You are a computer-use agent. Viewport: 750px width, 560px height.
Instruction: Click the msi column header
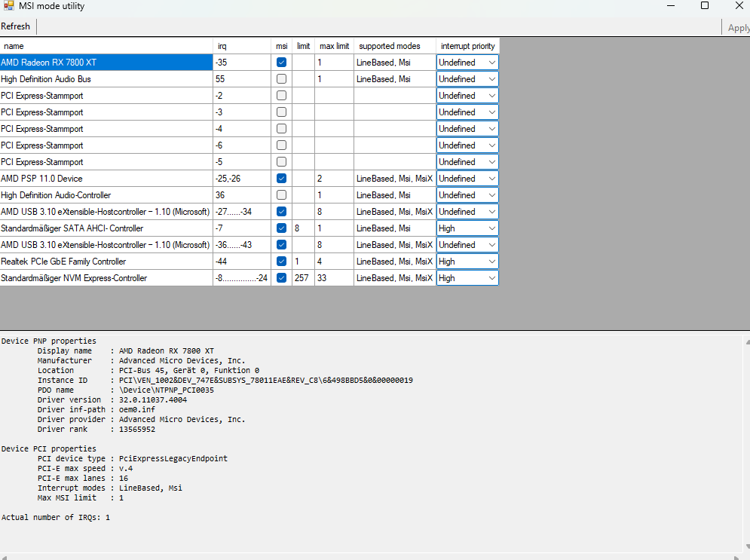coord(281,46)
